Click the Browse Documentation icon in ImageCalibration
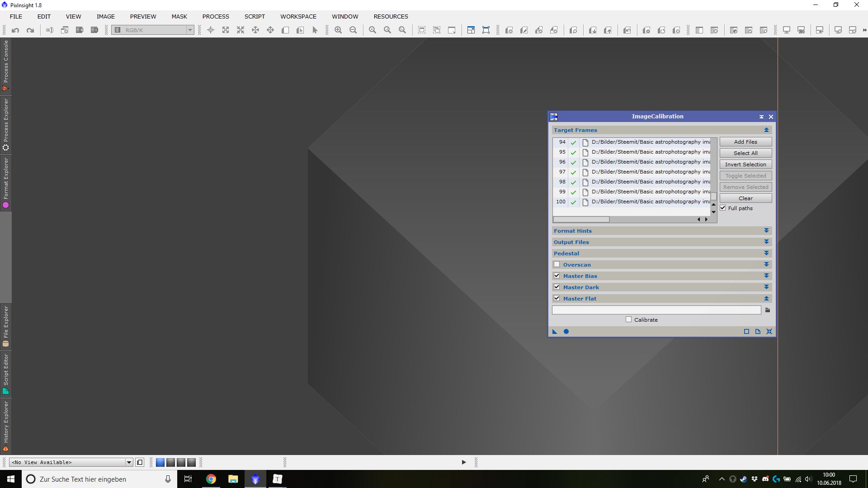The height and width of the screenshot is (488, 868). coord(758,332)
